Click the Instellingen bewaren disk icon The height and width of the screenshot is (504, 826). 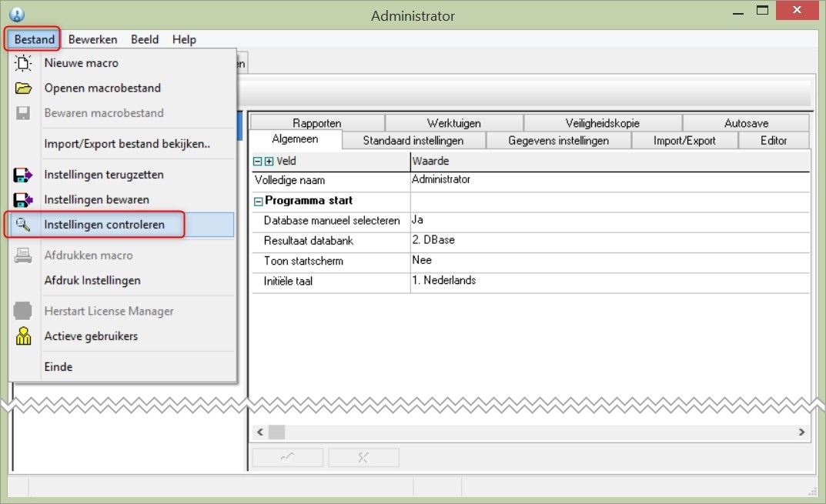(23, 199)
